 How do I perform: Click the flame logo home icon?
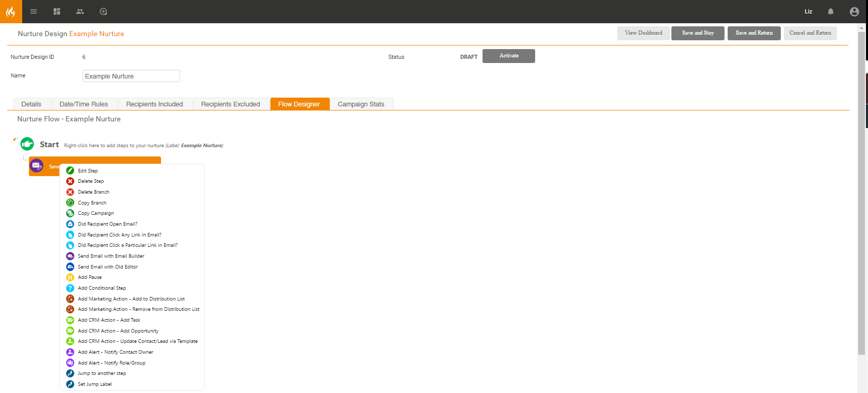click(11, 11)
